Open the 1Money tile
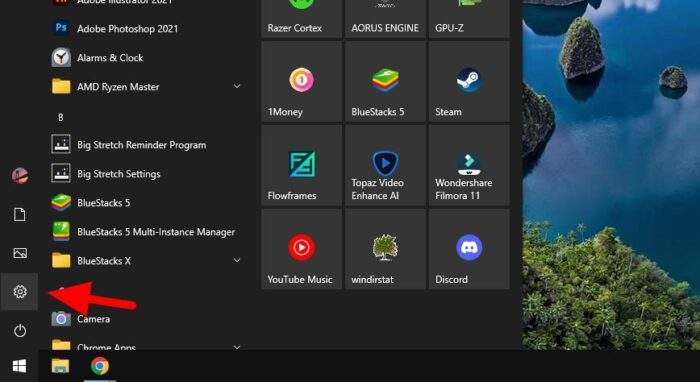 click(301, 82)
